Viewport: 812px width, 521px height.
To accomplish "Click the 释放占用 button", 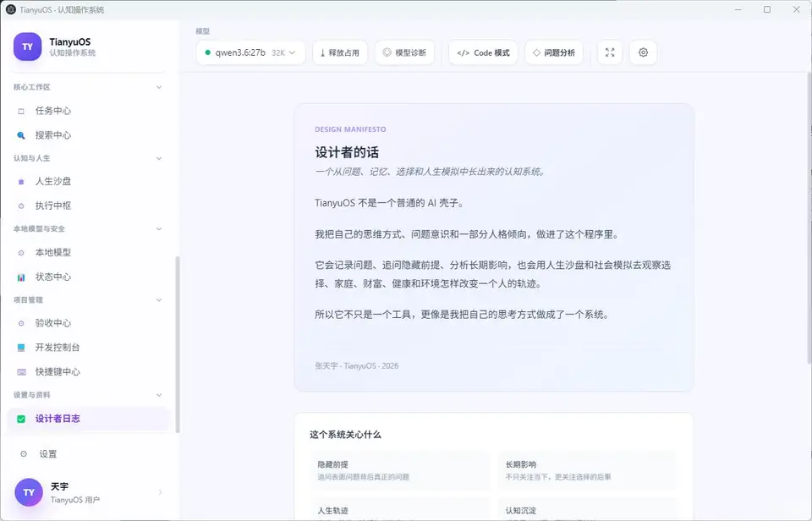I will (340, 52).
